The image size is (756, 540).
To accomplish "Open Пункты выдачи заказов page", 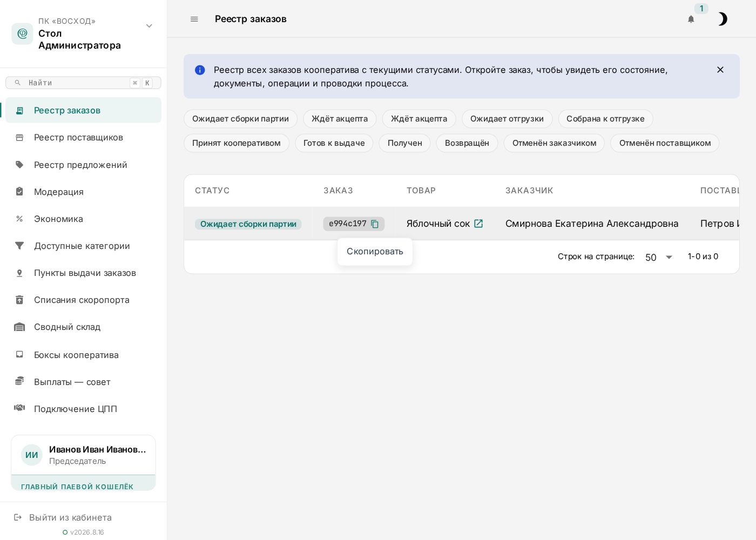I will [x=83, y=273].
